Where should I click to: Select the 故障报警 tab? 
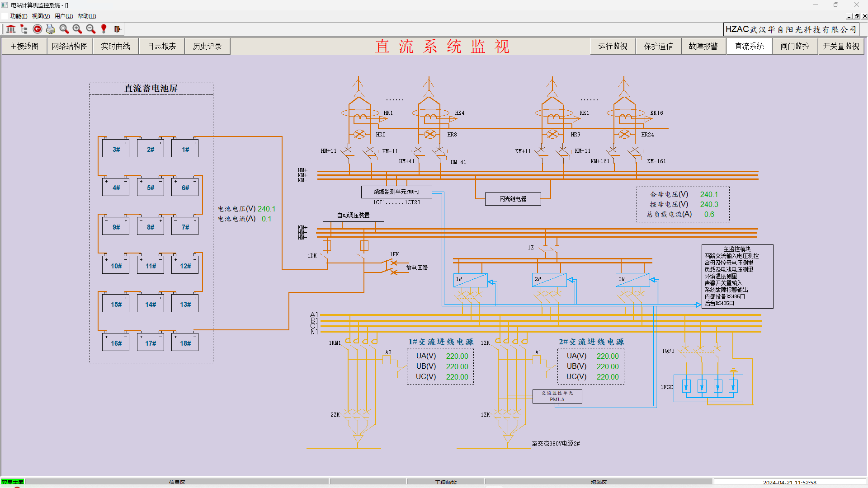703,46
